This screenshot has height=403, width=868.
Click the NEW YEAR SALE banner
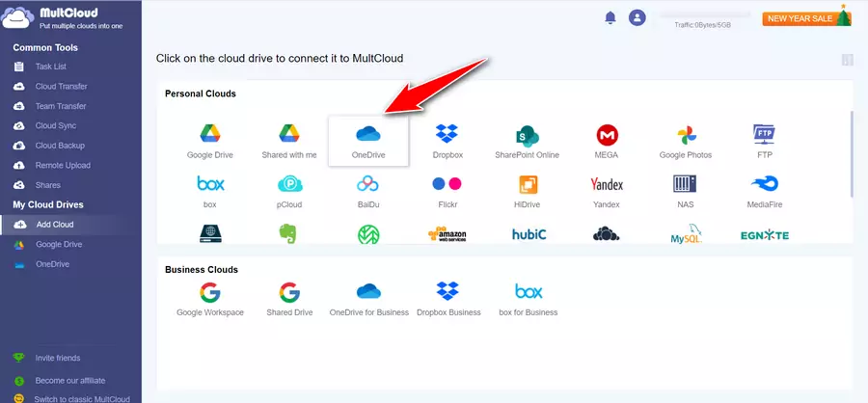coord(806,17)
